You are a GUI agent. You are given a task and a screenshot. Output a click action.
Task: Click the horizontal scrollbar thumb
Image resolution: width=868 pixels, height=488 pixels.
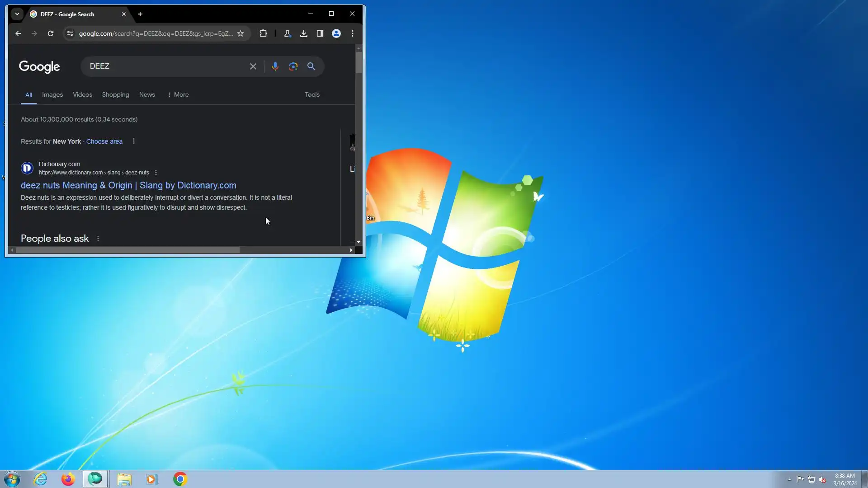pos(127,250)
